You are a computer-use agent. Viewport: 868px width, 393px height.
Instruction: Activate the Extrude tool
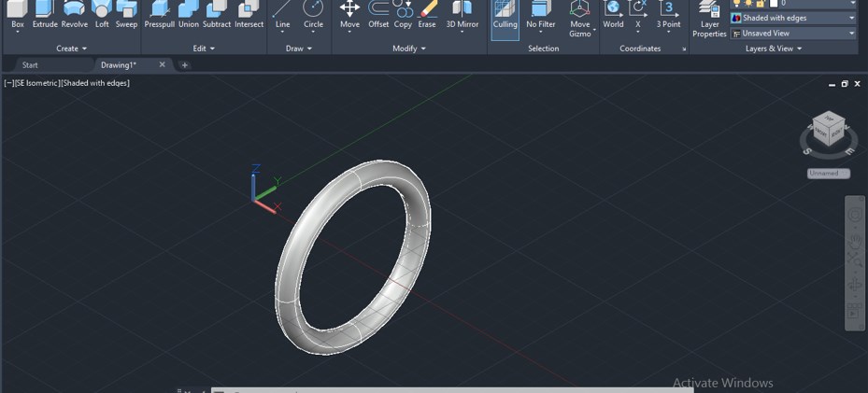[45, 14]
